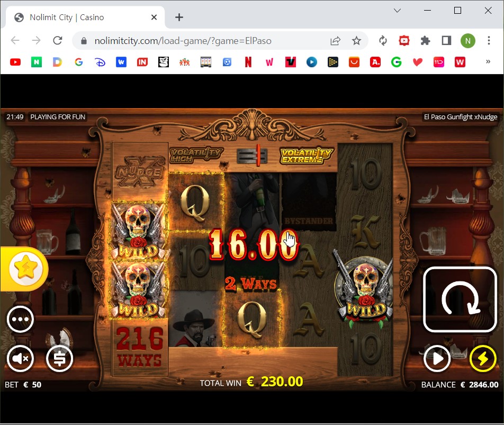Click the Total Win € 230.00 display
Viewport: 504px width, 425px height.
pyautogui.click(x=251, y=382)
